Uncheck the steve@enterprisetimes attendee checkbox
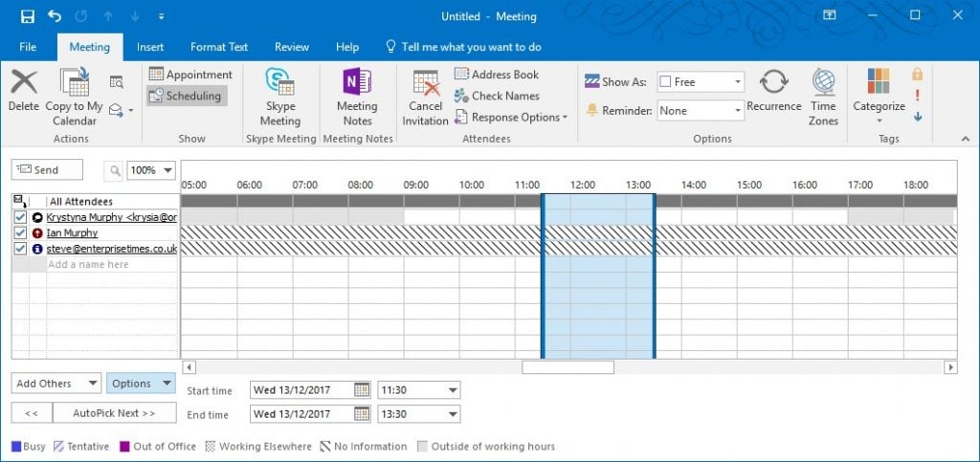This screenshot has width=980, height=462. click(x=19, y=249)
